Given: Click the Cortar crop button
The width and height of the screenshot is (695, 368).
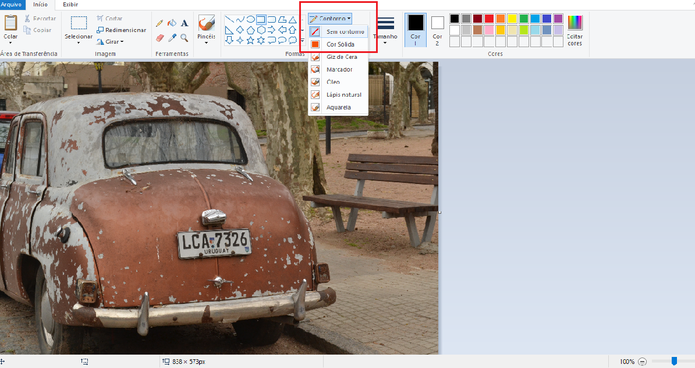Looking at the screenshot, I should tap(109, 19).
